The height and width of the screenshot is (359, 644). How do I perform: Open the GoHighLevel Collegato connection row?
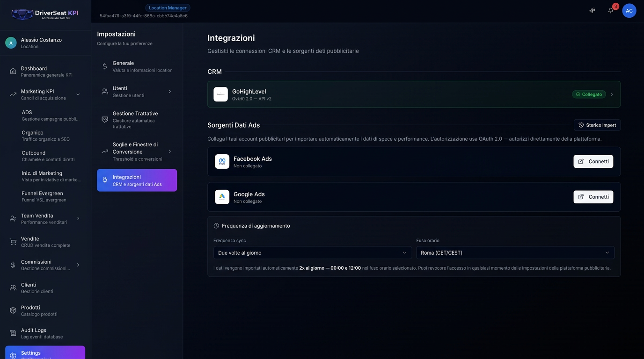click(414, 94)
